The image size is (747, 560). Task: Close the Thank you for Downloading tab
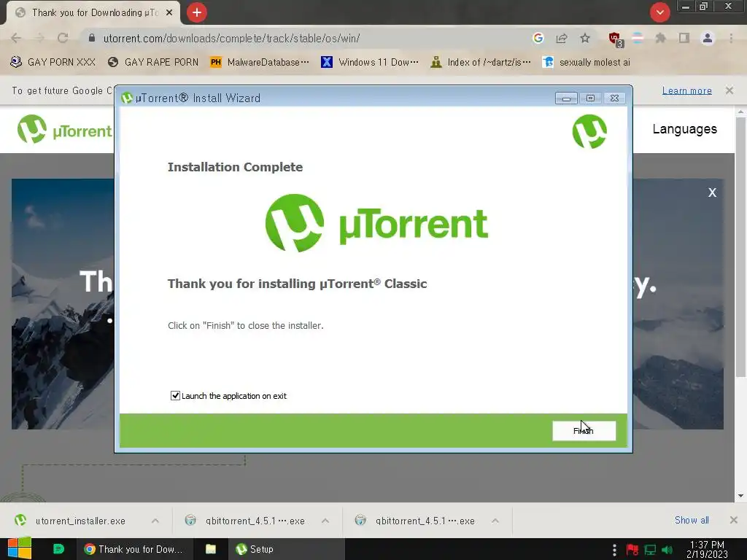169,12
